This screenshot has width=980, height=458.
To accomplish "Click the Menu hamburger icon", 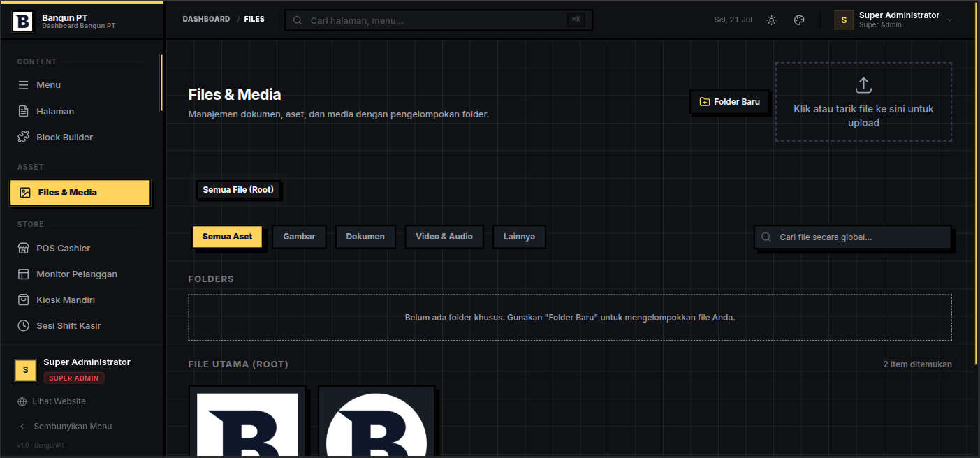I will [x=23, y=85].
